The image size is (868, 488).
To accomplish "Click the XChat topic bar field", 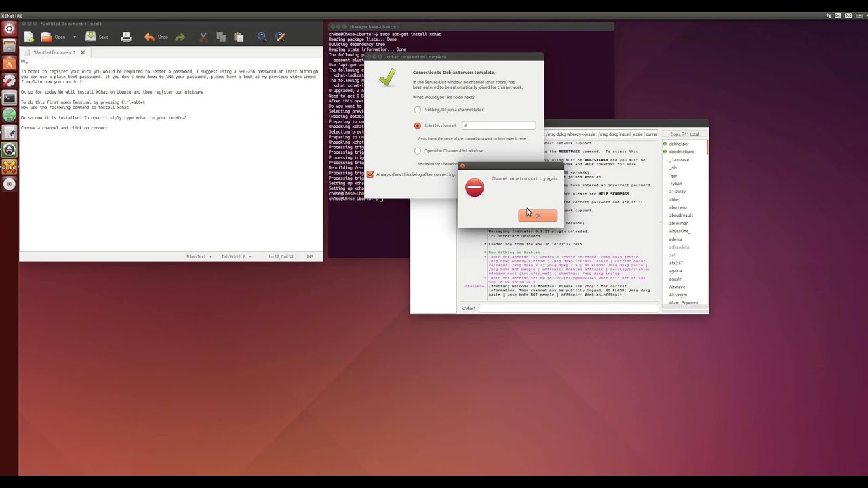I will (600, 134).
